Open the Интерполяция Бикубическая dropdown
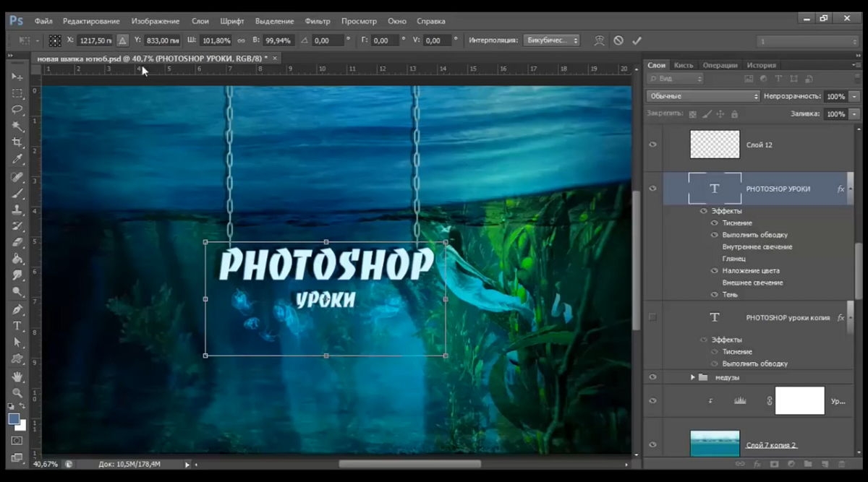The image size is (868, 482). (x=551, y=40)
